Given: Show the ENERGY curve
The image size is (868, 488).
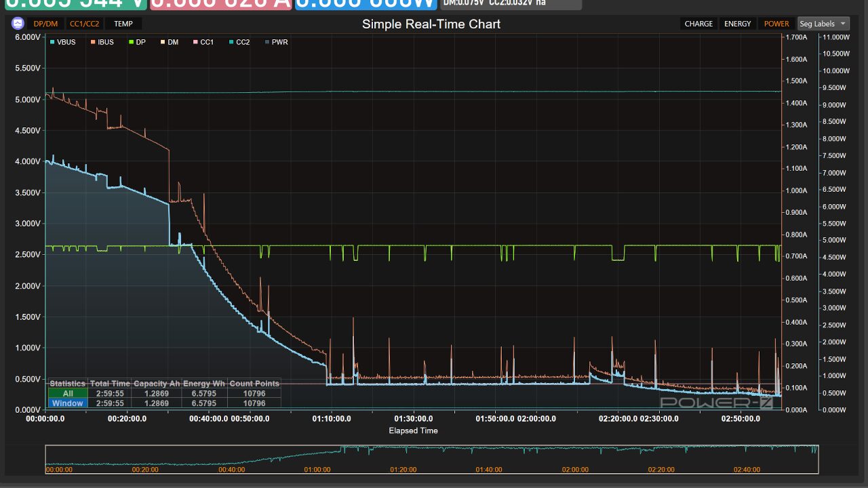Looking at the screenshot, I should pos(738,24).
